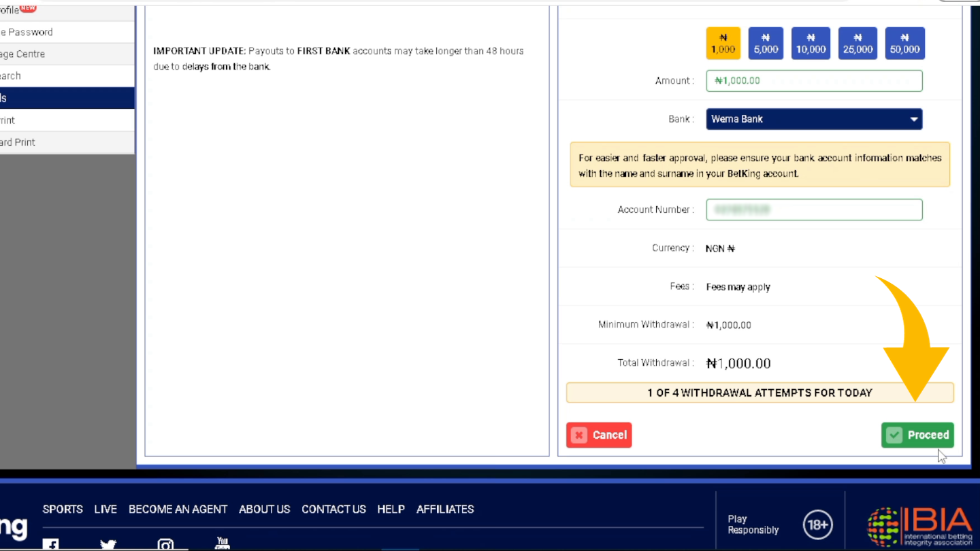The image size is (980, 551).
Task: Open SPORTS footer link
Action: 63,510
